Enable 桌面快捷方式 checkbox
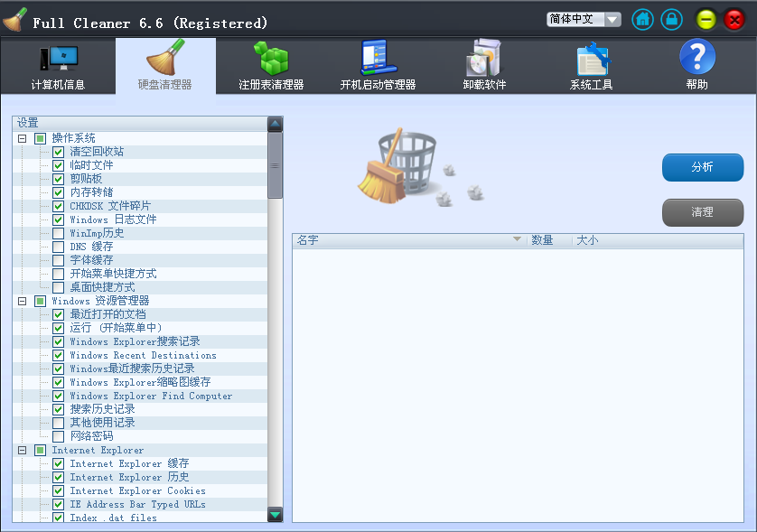The width and height of the screenshot is (757, 532). pyautogui.click(x=59, y=288)
